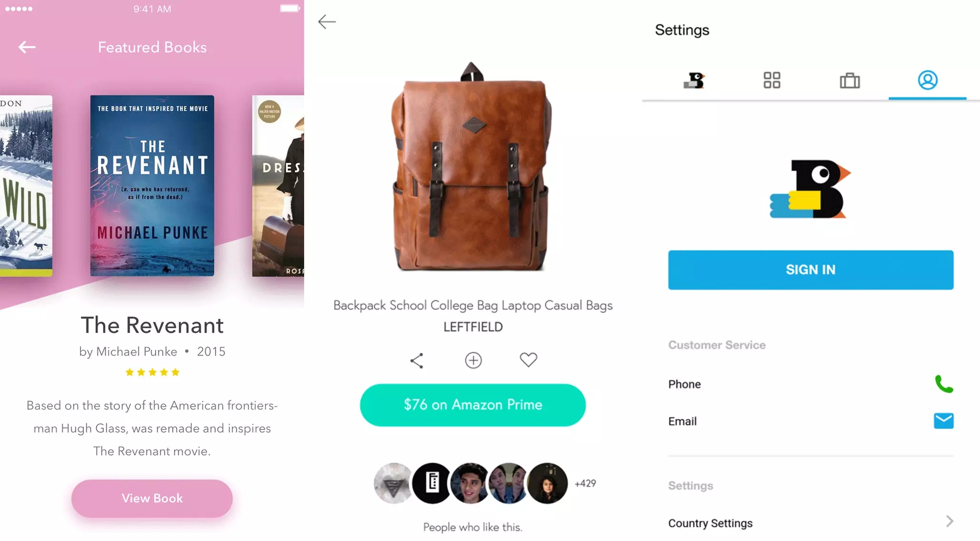Click back arrow on backpack product page
The image size is (980, 541).
coord(327,21)
